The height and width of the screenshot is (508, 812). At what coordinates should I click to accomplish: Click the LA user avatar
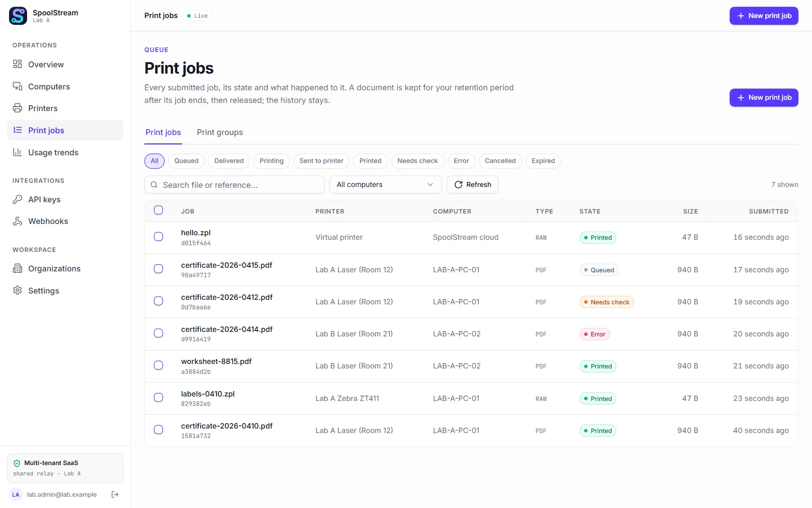(16, 494)
